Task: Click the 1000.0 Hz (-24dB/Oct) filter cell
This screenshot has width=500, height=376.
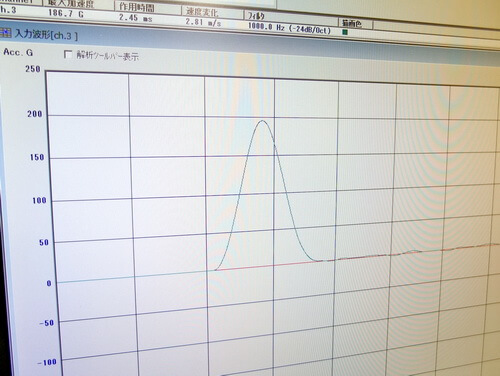Action: tap(289, 27)
